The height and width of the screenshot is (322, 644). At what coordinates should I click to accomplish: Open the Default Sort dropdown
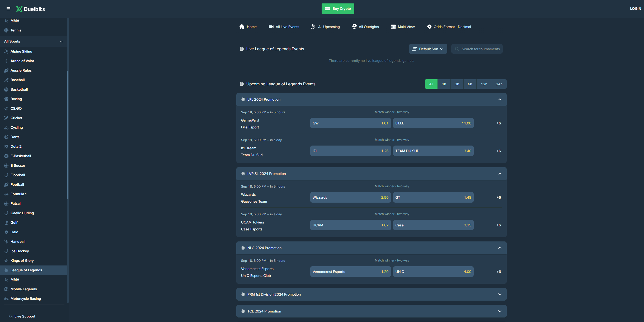click(x=428, y=49)
